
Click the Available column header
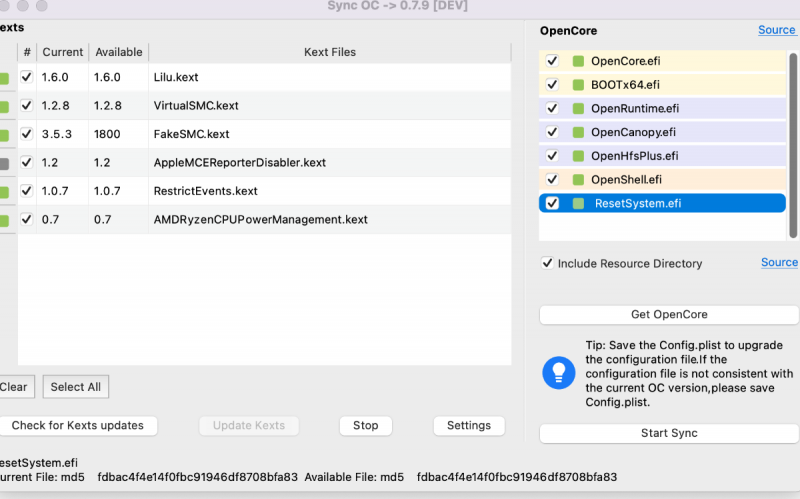coord(118,52)
